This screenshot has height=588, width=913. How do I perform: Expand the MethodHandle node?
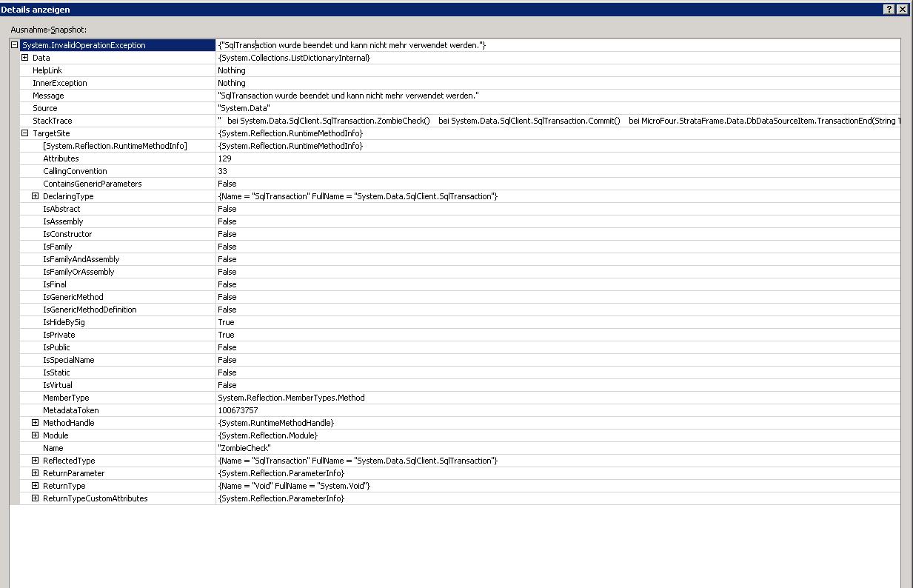[x=35, y=423]
